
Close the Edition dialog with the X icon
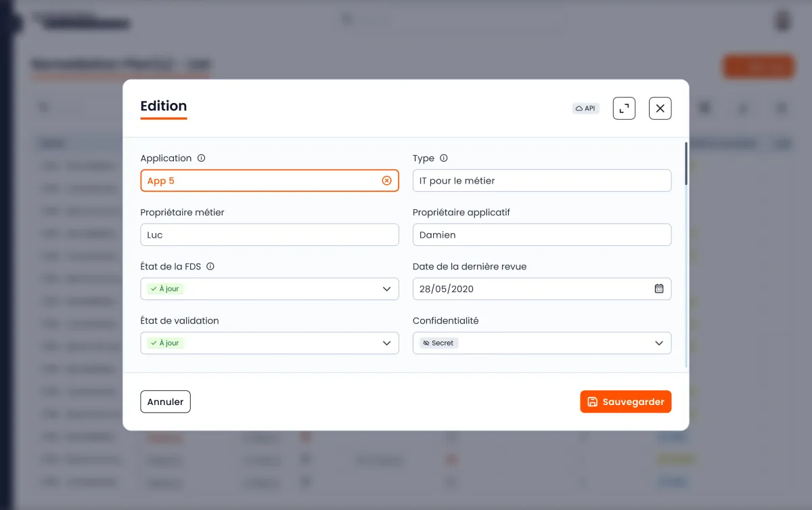click(x=660, y=108)
